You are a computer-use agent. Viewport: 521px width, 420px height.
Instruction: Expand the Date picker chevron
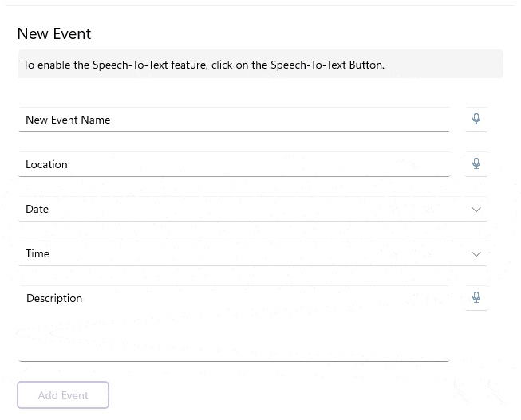tap(476, 210)
